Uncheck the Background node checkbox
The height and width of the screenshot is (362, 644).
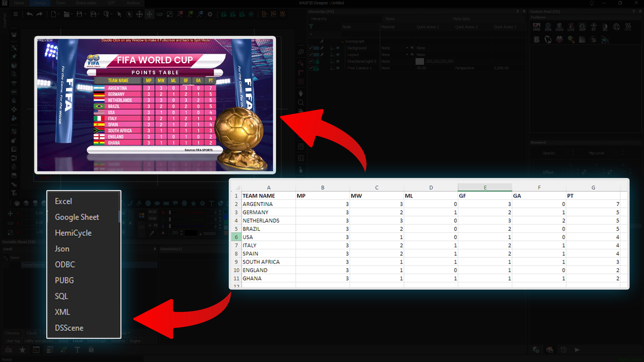tap(311, 48)
